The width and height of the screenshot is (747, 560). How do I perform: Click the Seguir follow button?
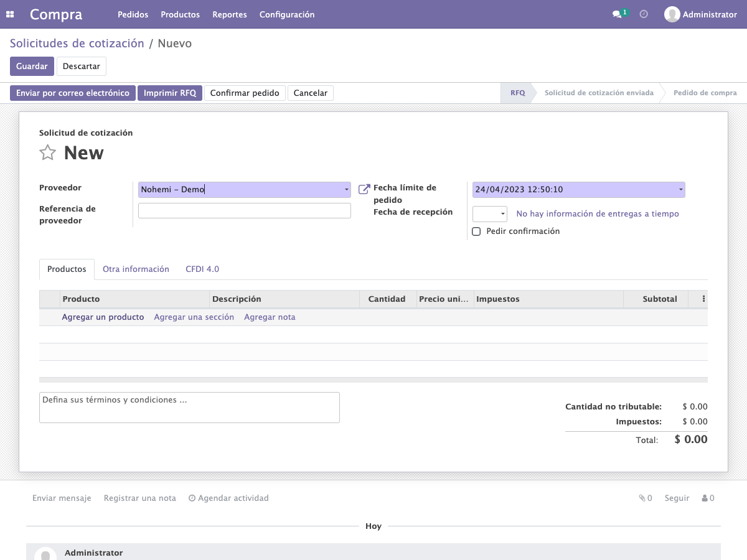677,498
